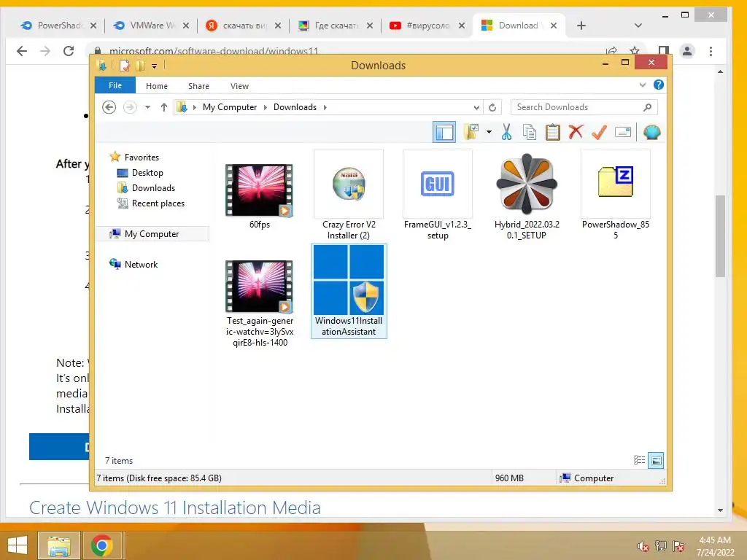747x560 pixels.
Task: Select the 60fps video file
Action: click(260, 195)
